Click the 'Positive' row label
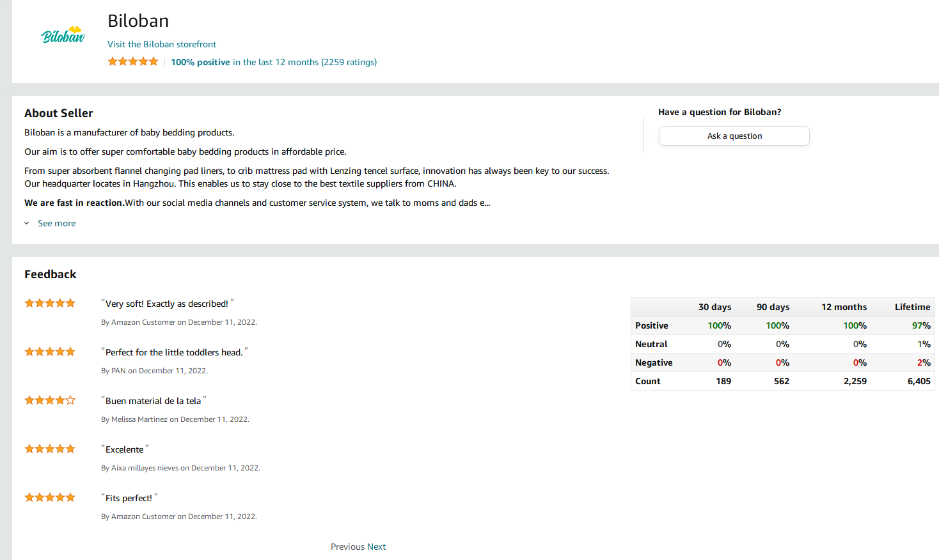Viewport: 939px width, 560px height. 651,325
